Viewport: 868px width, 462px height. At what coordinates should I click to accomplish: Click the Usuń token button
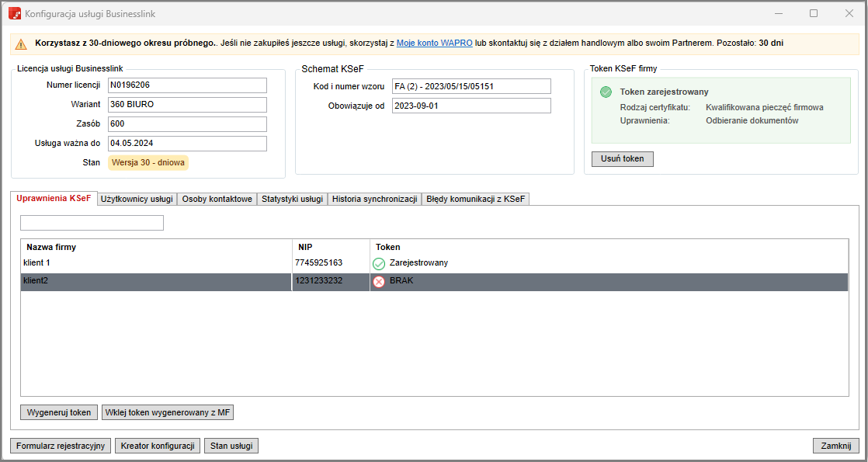pos(622,159)
